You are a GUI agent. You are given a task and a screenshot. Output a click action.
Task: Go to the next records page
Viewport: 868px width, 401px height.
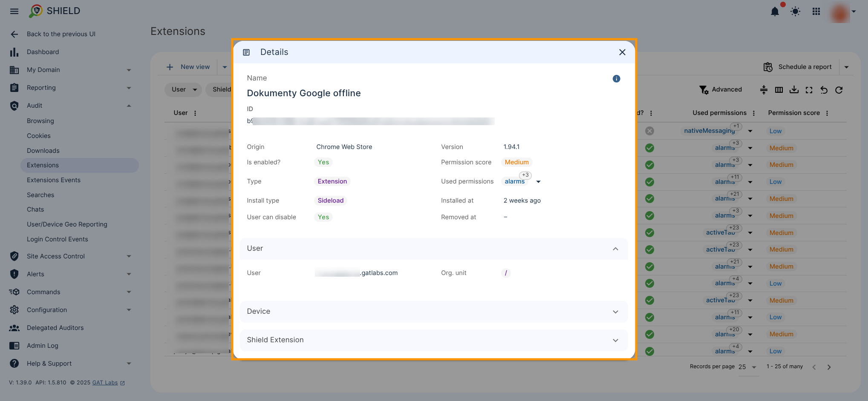pos(829,367)
